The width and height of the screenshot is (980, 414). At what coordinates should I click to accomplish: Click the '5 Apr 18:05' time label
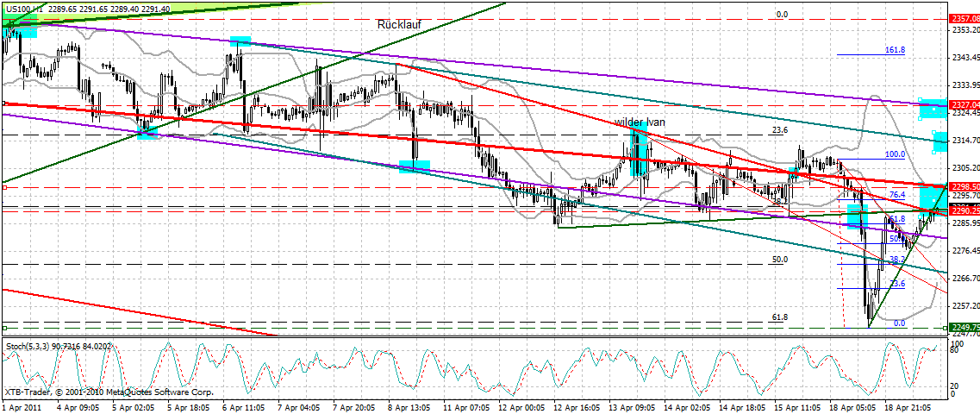coord(187,406)
